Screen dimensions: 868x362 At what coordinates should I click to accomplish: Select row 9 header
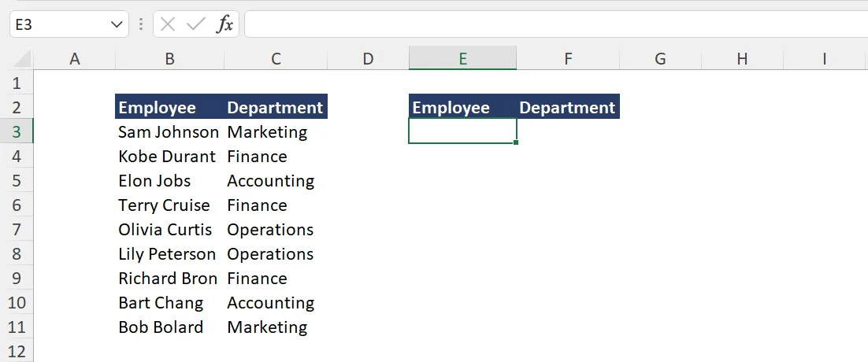click(17, 278)
